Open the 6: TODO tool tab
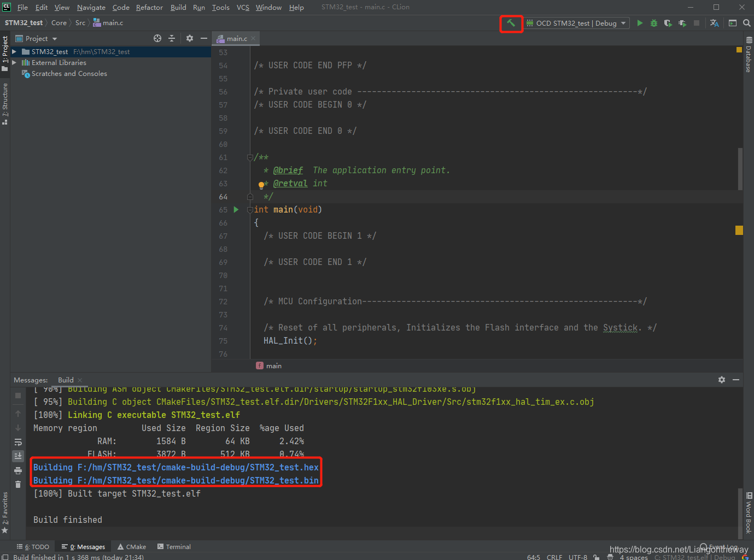 click(33, 547)
